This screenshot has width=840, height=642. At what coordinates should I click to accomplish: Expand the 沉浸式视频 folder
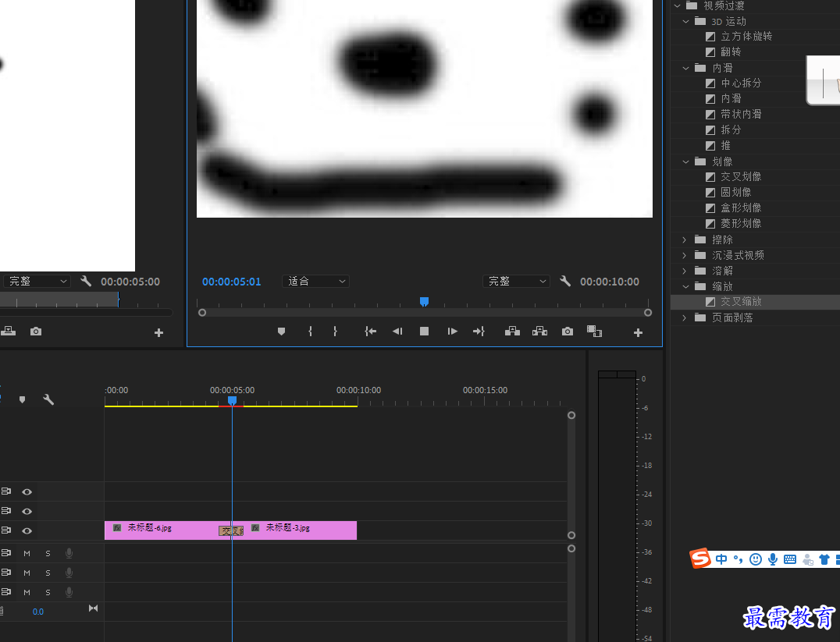(684, 255)
